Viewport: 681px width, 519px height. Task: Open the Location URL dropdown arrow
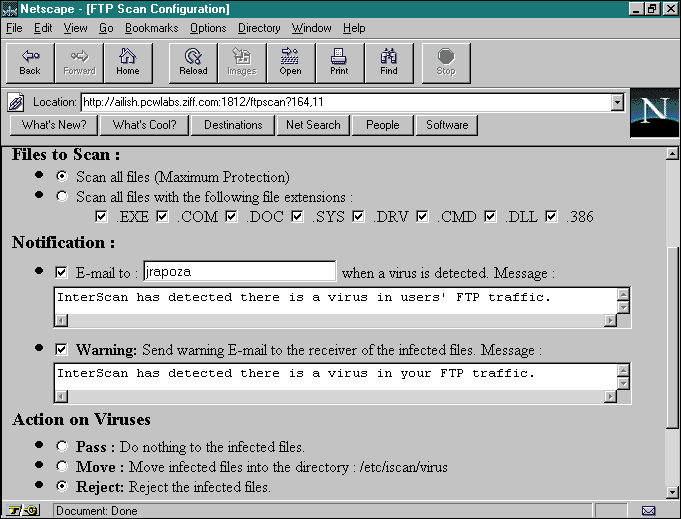pyautogui.click(x=617, y=102)
